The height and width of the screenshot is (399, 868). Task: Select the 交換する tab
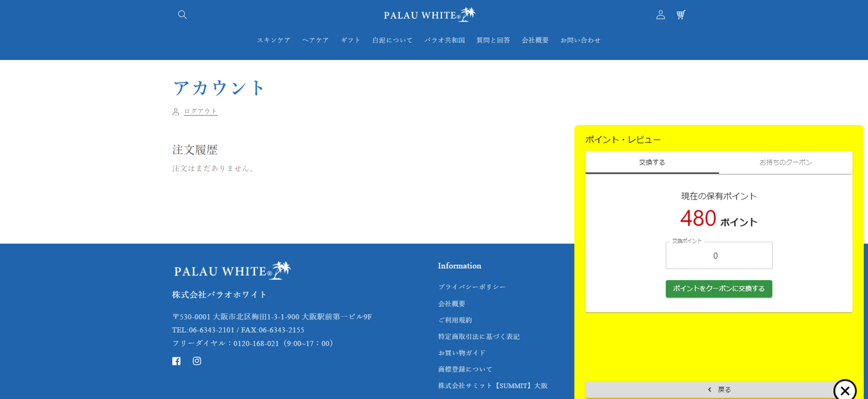pos(652,162)
